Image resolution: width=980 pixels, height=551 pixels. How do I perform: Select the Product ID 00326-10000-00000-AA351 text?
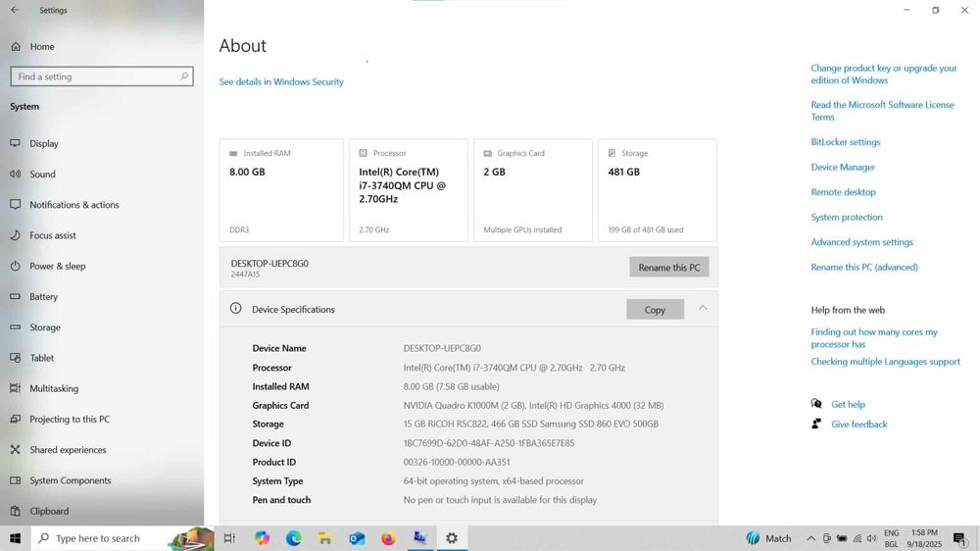click(457, 462)
